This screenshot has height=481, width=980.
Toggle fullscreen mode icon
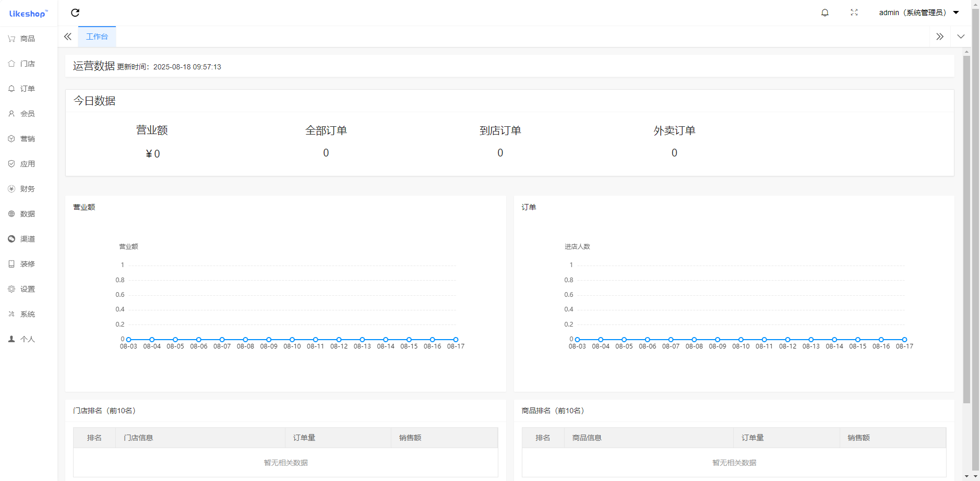tap(854, 13)
